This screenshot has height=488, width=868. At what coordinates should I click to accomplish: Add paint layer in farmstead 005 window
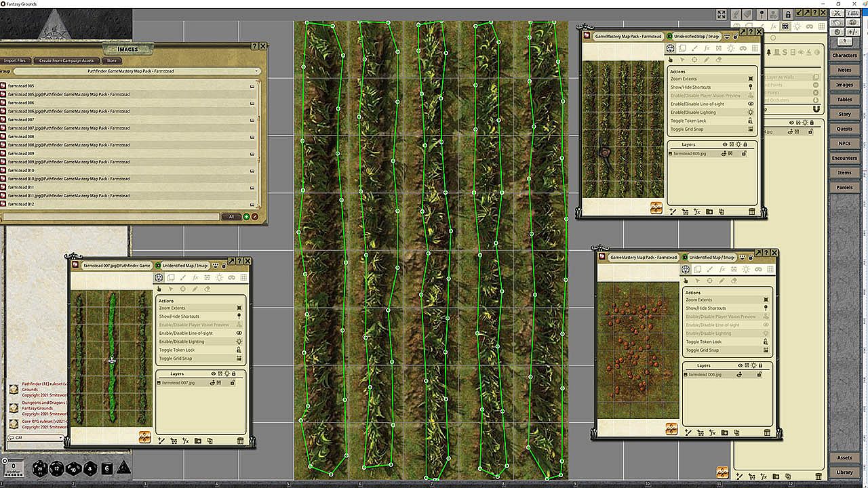pos(672,211)
